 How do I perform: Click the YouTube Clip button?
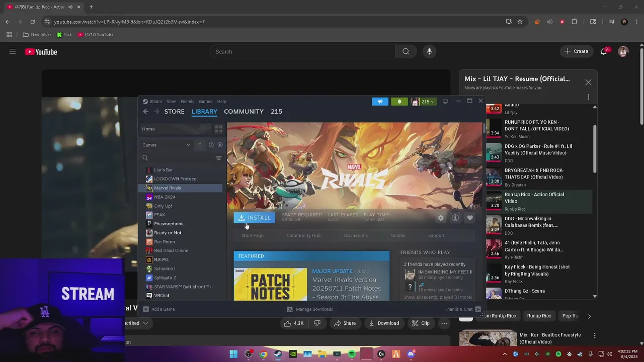pos(420,323)
